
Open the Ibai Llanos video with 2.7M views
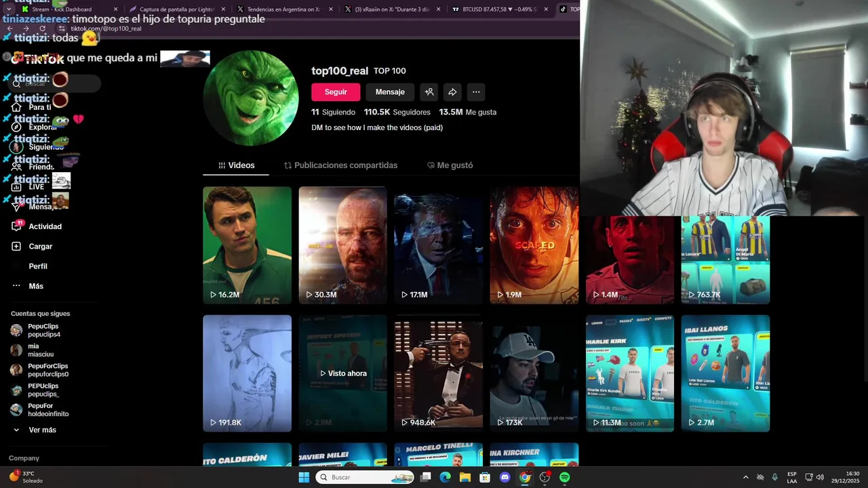coord(726,373)
